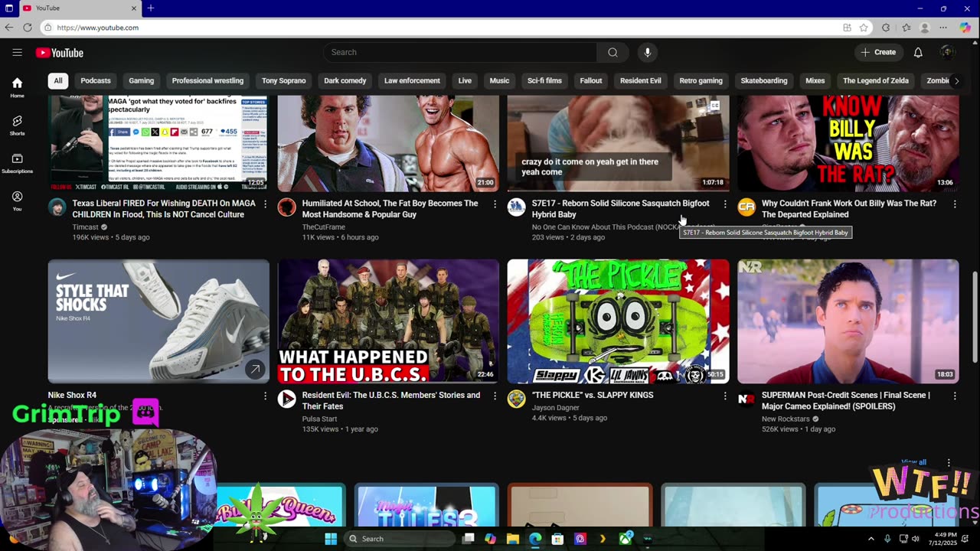980x551 pixels.
Task: Go to YouTube home via logo
Action: tap(59, 53)
